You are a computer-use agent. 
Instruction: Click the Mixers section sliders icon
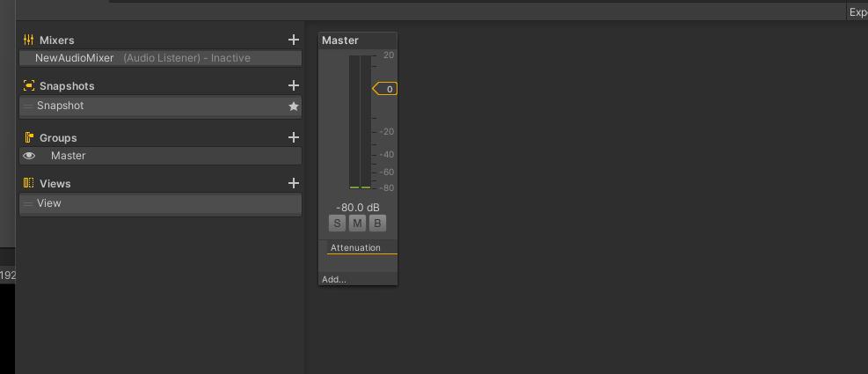tap(29, 40)
